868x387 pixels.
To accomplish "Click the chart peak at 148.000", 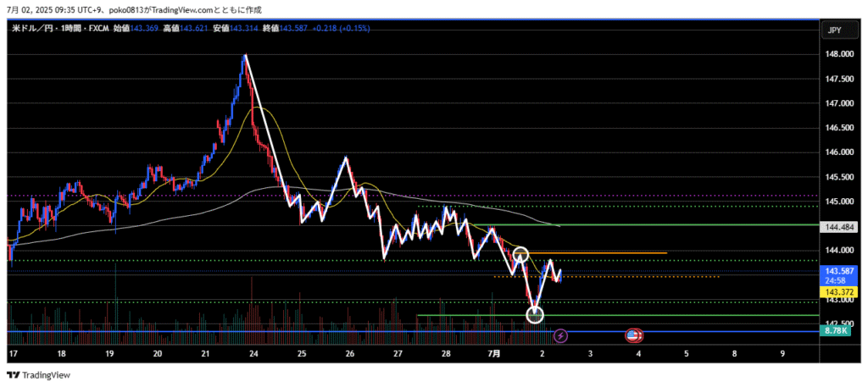I will click(245, 56).
